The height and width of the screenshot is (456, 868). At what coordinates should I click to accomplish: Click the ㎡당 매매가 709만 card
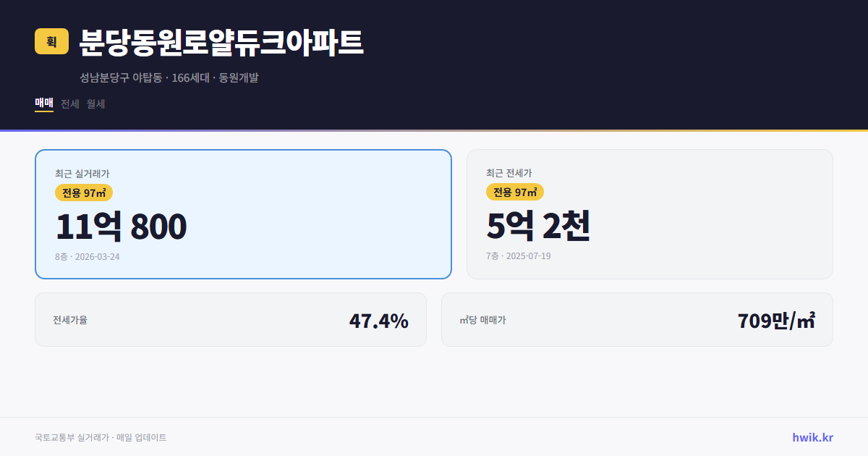(x=637, y=319)
